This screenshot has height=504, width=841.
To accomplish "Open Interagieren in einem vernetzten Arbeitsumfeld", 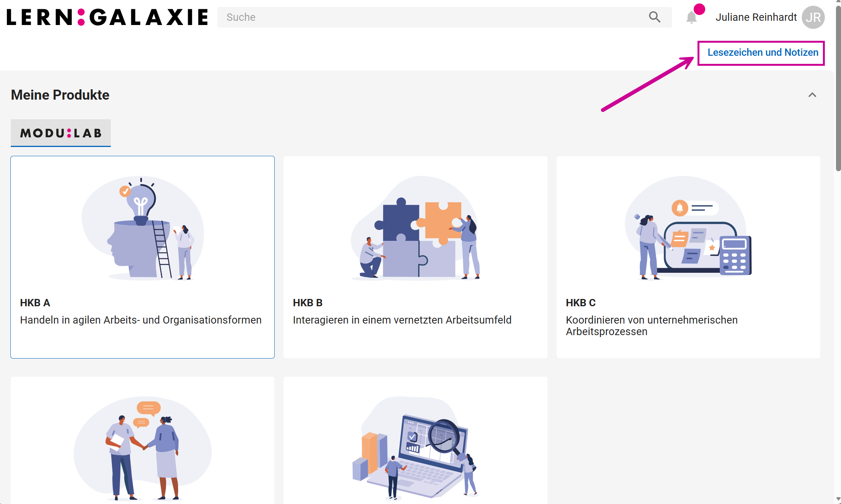I will pyautogui.click(x=402, y=320).
